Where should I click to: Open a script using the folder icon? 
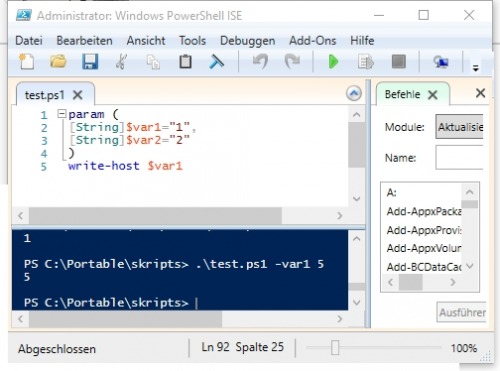click(x=58, y=62)
